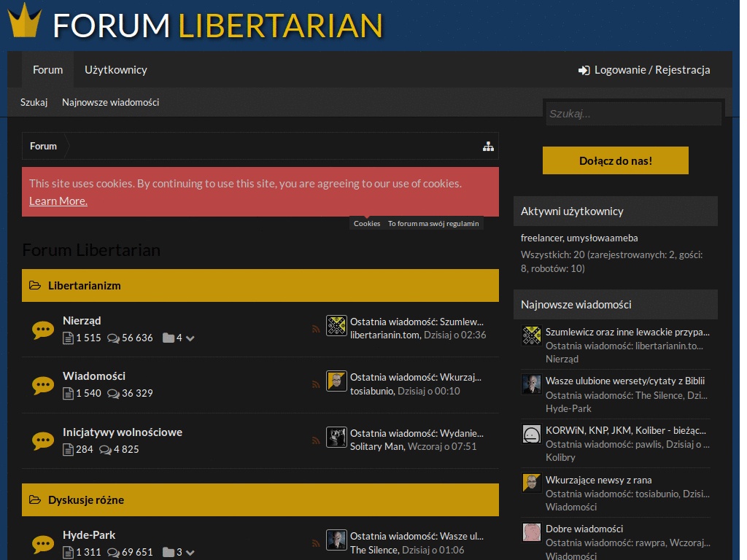Click Hyde-Park forum speech bubble icon
The height and width of the screenshot is (560, 747).
point(43,544)
